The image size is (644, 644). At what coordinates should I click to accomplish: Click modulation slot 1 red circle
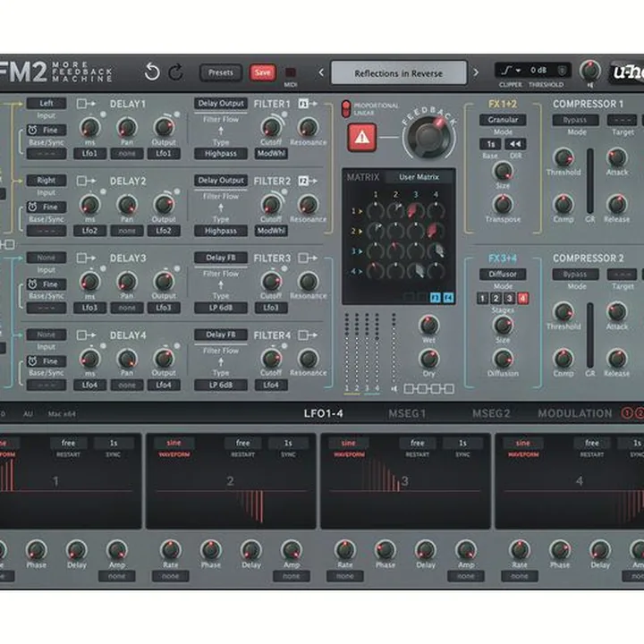(x=627, y=413)
